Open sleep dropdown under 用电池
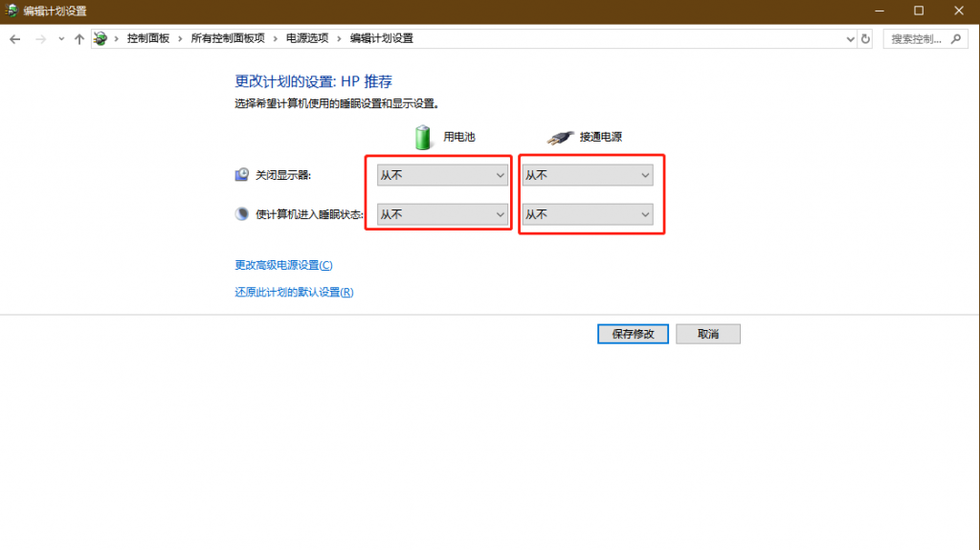Viewport: 980px width, 550px height. 441,214
